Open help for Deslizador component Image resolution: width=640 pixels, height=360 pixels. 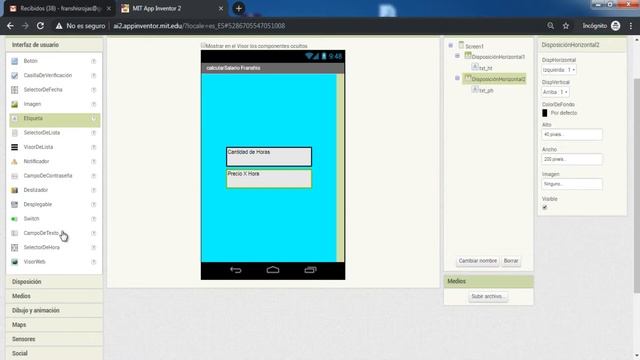click(x=93, y=190)
